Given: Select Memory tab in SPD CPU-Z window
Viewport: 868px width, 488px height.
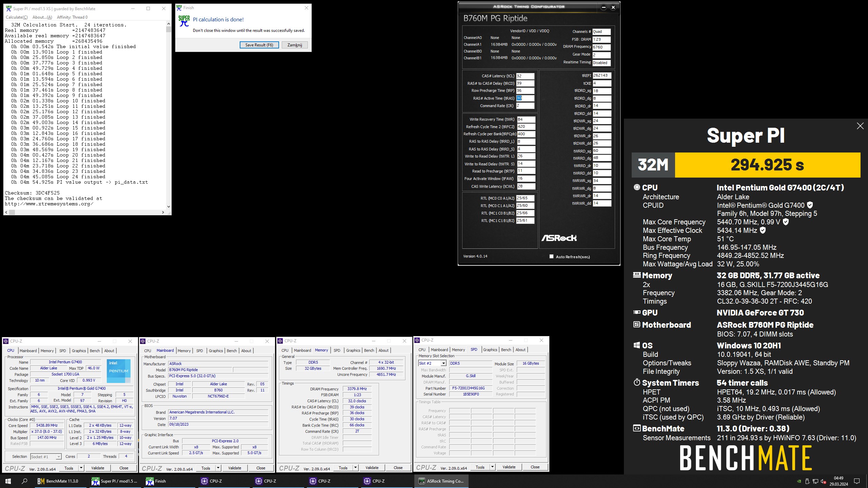Looking at the screenshot, I should pos(458,350).
